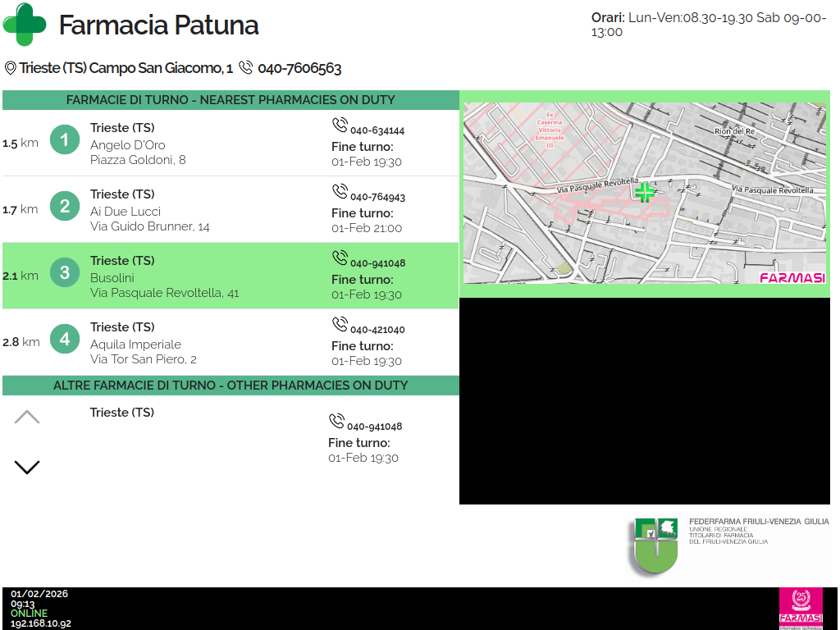840x630 pixels.
Task: Click the Via Tor San Piero, 2 address
Action: point(144,359)
